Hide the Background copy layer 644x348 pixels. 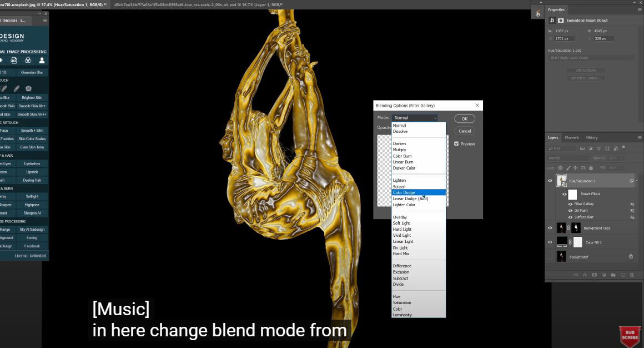[550, 228]
